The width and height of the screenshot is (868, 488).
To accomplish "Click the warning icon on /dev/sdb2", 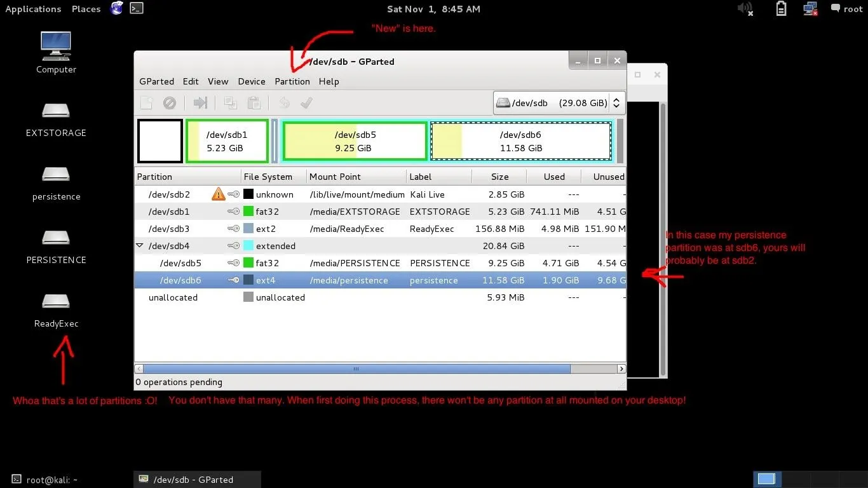I will [219, 194].
